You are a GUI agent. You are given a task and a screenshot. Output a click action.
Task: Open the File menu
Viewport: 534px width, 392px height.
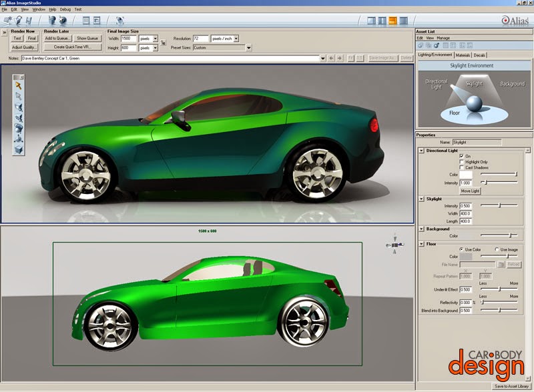point(5,9)
